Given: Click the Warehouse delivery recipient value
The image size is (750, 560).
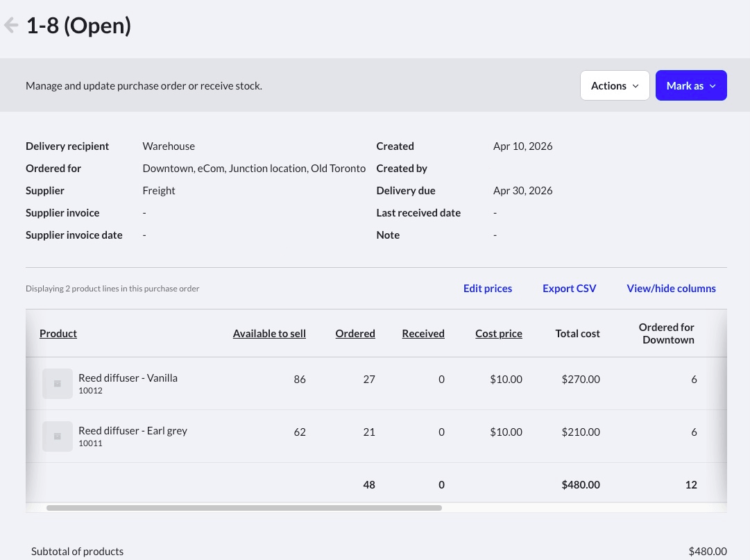Looking at the screenshot, I should point(169,146).
